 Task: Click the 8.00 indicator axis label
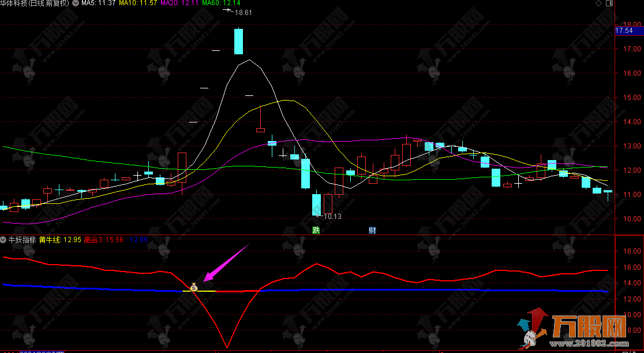(634, 330)
